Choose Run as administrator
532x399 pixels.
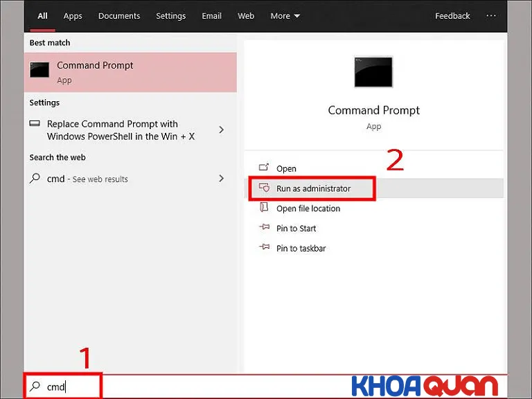pyautogui.click(x=373, y=188)
